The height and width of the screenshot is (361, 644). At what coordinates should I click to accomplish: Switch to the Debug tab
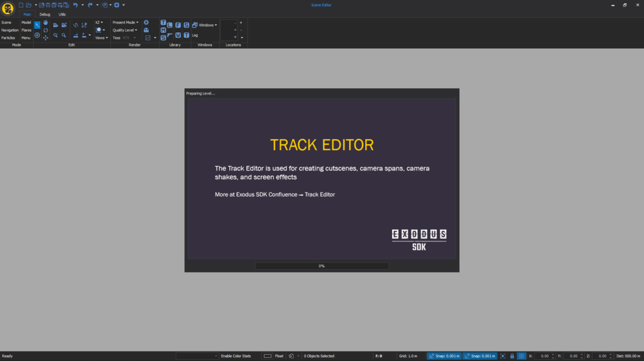point(44,14)
